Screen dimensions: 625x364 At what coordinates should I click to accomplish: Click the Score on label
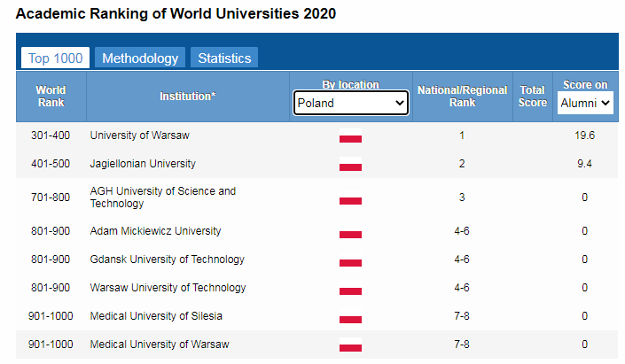click(585, 84)
